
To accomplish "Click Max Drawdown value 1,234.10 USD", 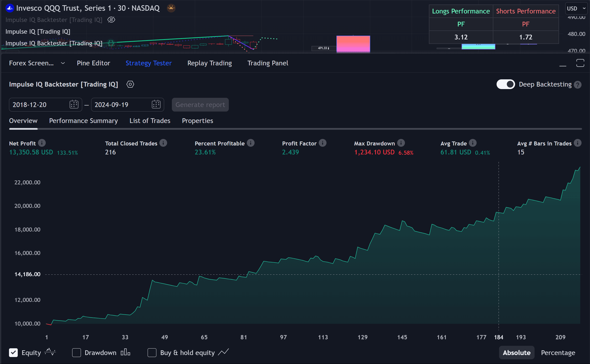I will [x=374, y=152].
